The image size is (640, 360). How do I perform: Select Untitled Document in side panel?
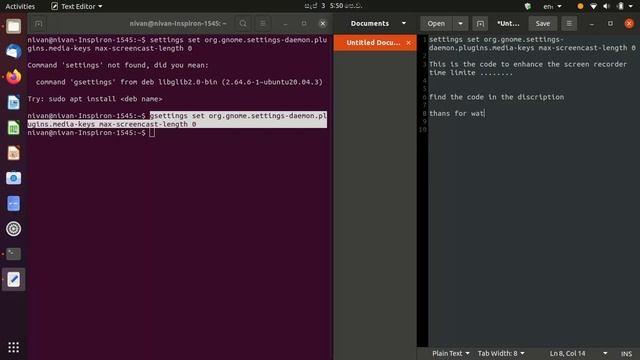[x=373, y=43]
